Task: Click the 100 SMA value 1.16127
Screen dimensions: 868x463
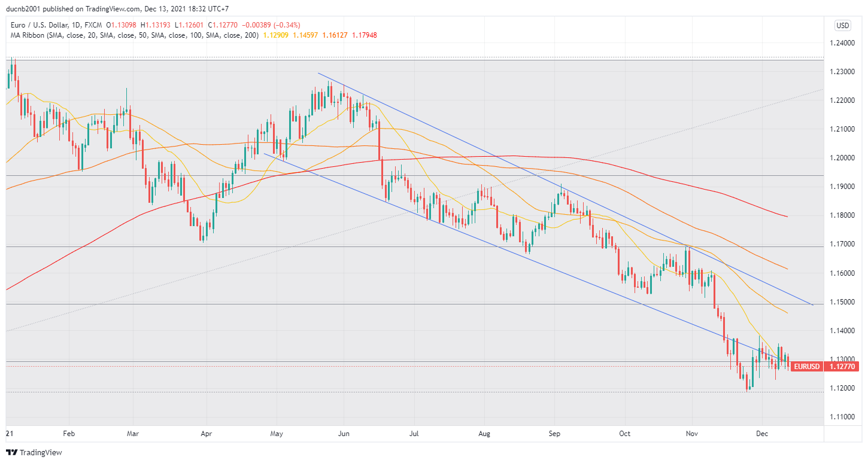Action: (335, 35)
